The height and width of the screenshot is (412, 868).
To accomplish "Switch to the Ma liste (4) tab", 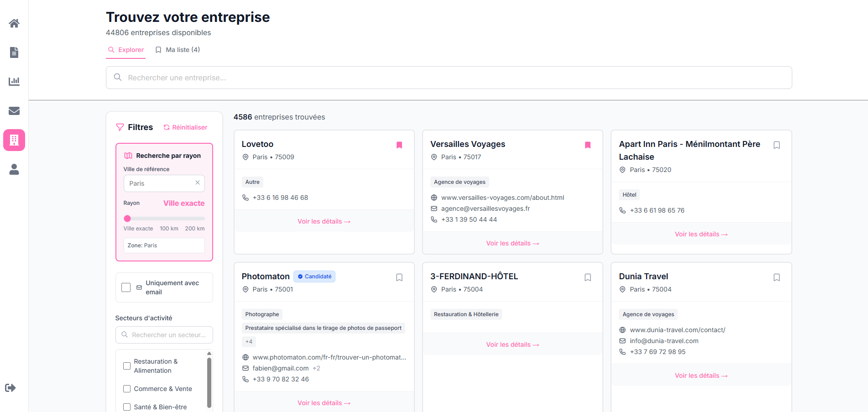I will pyautogui.click(x=178, y=50).
